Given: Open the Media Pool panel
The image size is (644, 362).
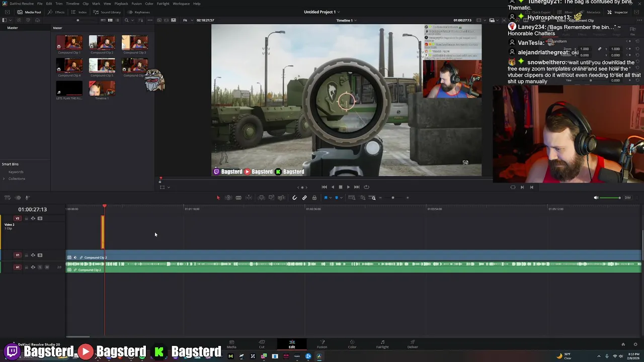Looking at the screenshot, I should tap(29, 12).
